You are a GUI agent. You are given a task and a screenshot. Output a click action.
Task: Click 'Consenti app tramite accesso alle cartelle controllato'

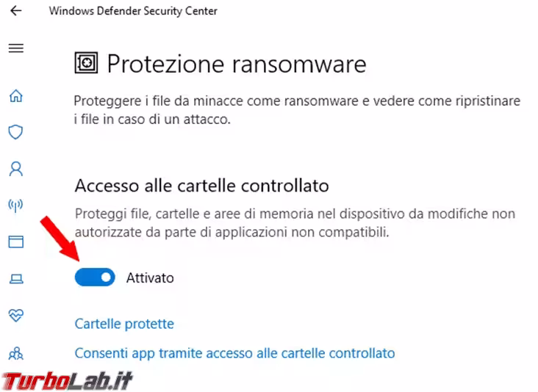[234, 353]
